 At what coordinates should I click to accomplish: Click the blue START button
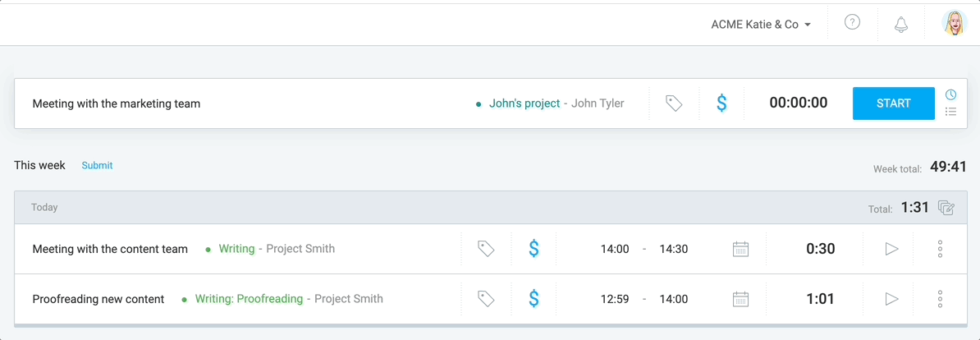[x=894, y=103]
